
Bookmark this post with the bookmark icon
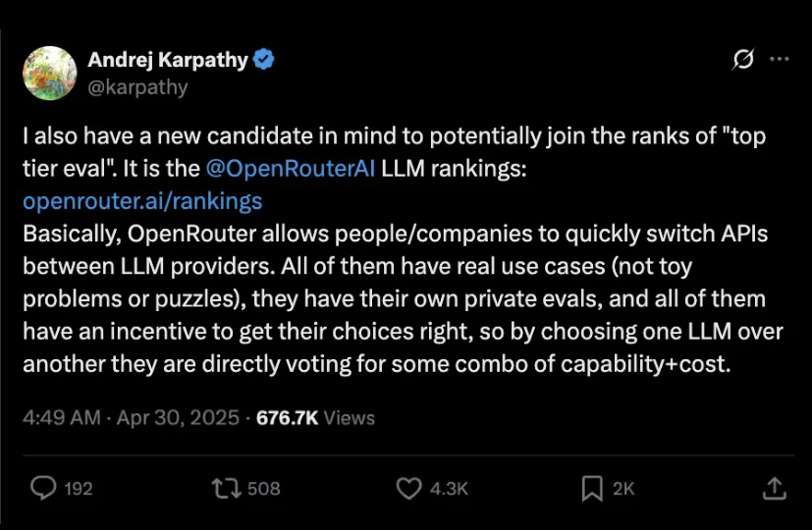coord(592,488)
